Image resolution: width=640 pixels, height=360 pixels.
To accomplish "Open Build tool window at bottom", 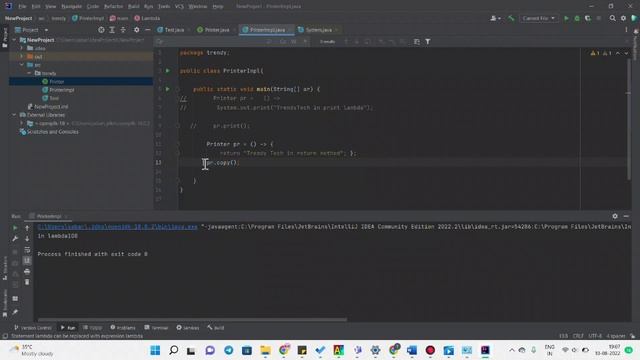I will point(216,328).
